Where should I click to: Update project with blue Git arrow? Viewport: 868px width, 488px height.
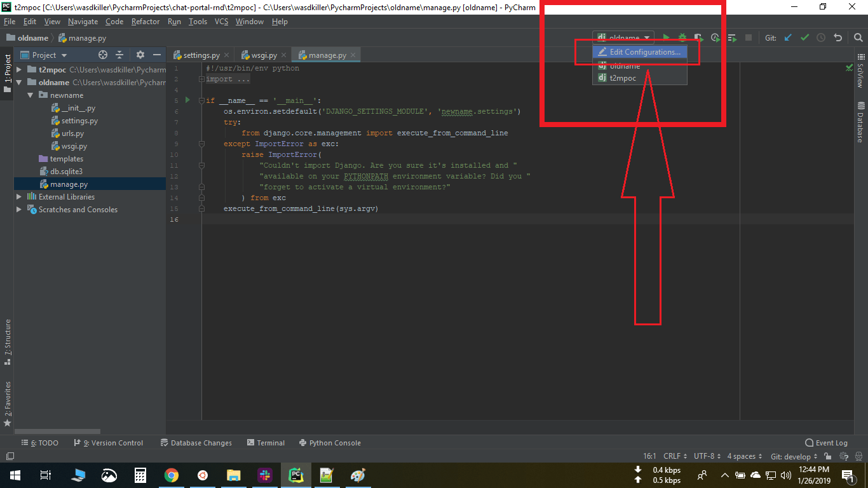coord(788,38)
